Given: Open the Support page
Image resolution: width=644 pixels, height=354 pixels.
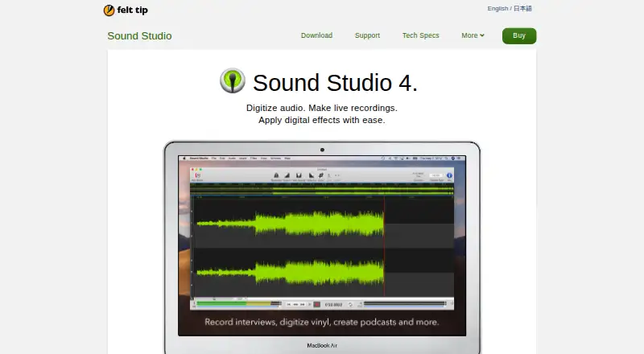Looking at the screenshot, I should tap(367, 35).
